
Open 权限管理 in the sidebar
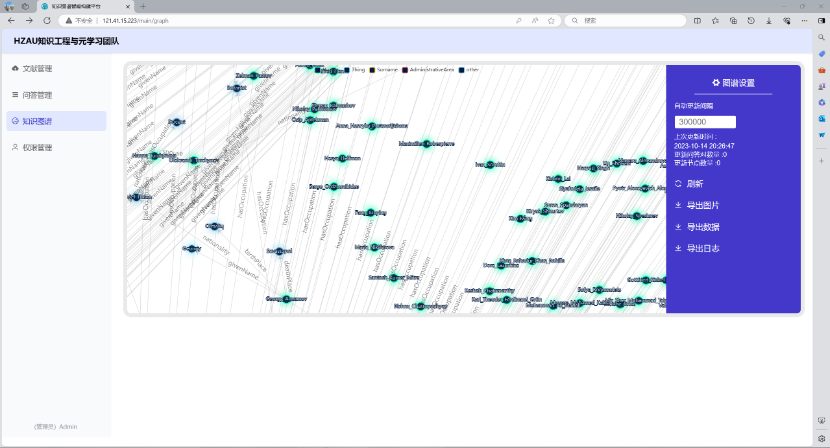(x=37, y=147)
